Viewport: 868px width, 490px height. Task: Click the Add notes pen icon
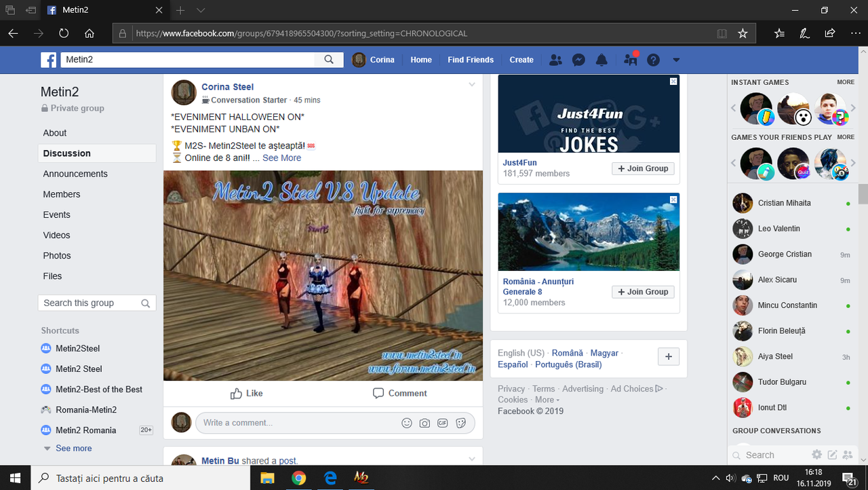pos(804,33)
